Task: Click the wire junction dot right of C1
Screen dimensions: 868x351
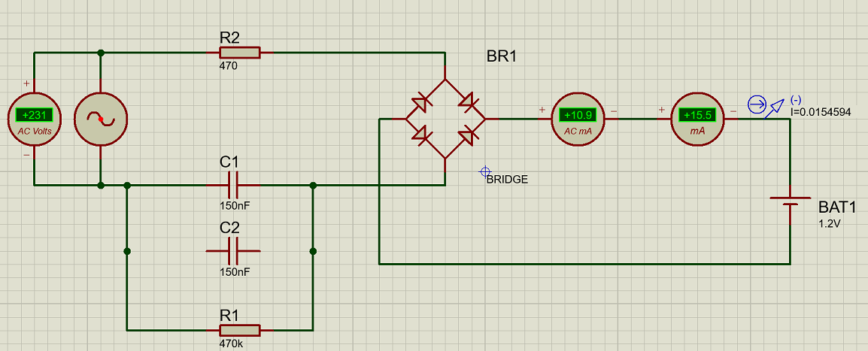Action: [x=314, y=185]
